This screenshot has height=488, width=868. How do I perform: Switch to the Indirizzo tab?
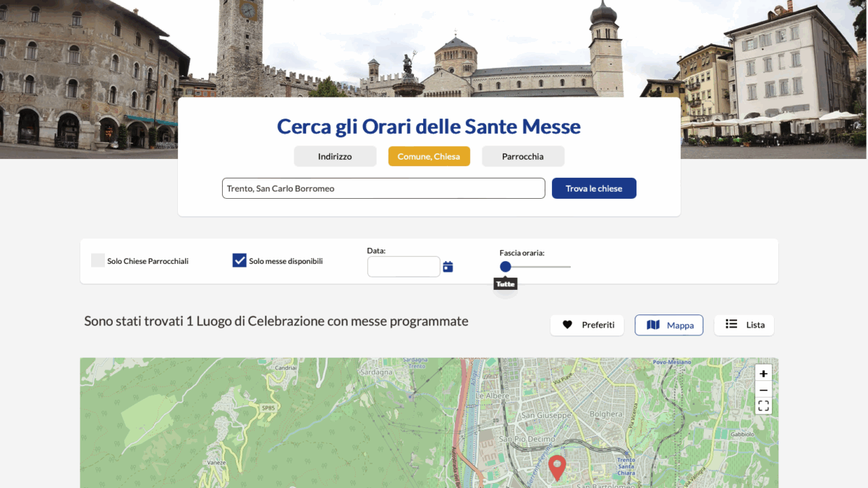(335, 156)
